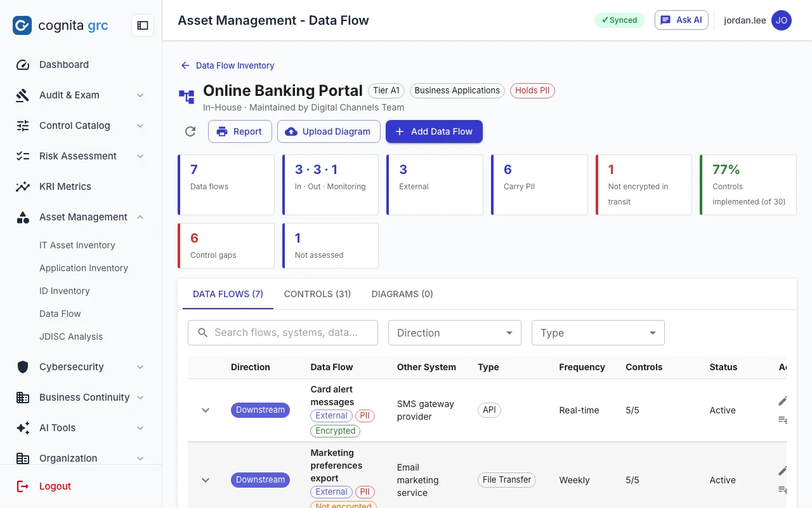Edit the Card alert messages flow with the pencil icon
812x508 pixels.
[x=783, y=401]
